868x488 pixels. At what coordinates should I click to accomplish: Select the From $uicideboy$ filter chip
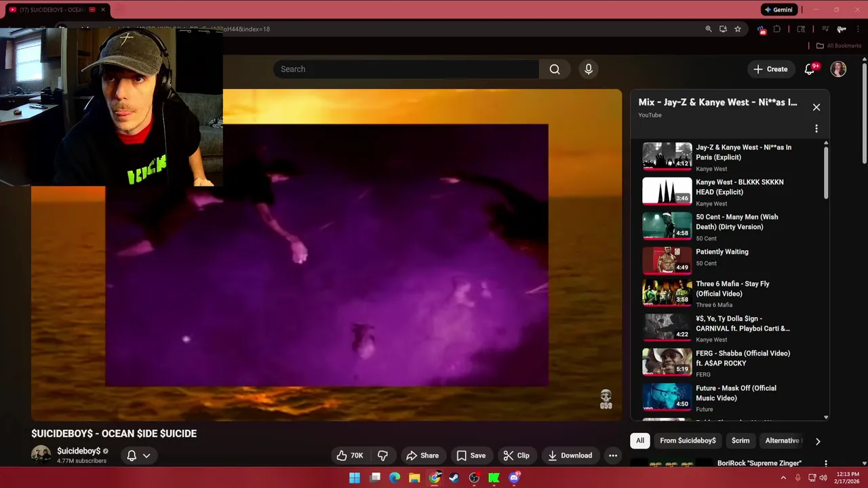(x=688, y=441)
